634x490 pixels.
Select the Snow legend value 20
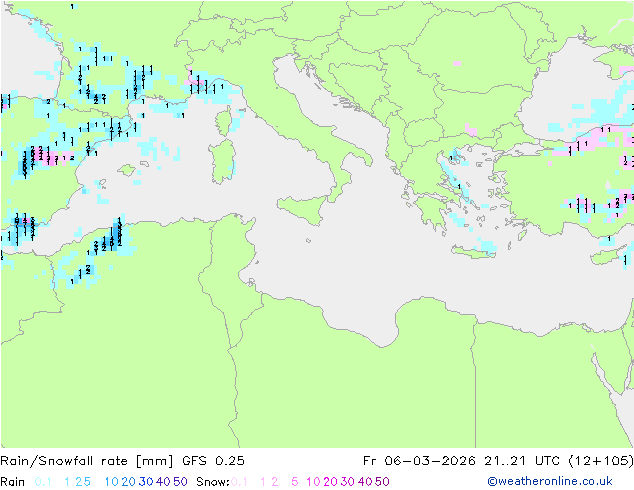click(x=330, y=482)
